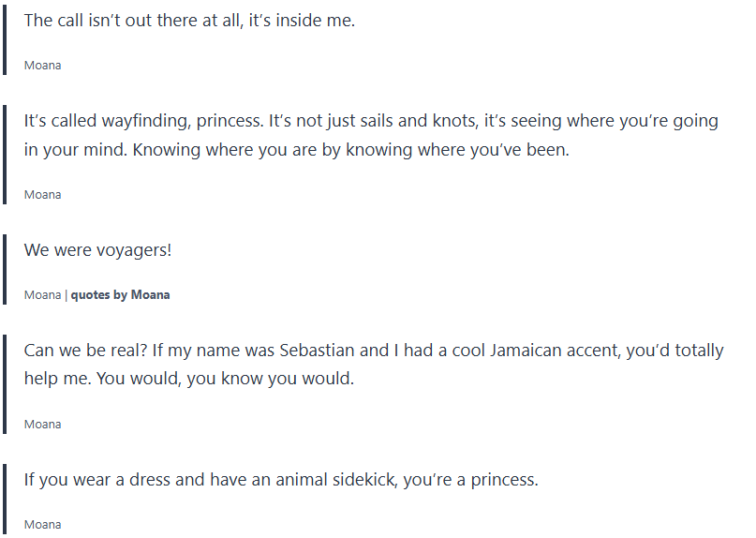Click the left border bar of wayfinding quote
The width and height of the screenshot is (756, 538).
pos(5,154)
